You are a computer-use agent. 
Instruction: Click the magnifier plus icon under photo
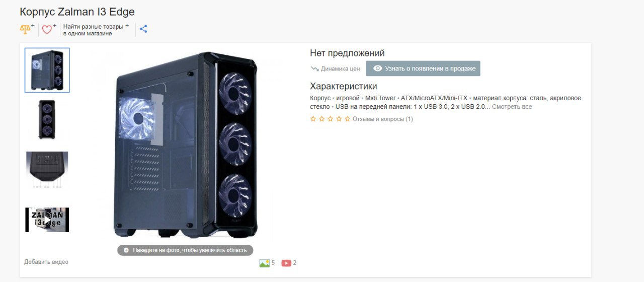tap(126, 250)
